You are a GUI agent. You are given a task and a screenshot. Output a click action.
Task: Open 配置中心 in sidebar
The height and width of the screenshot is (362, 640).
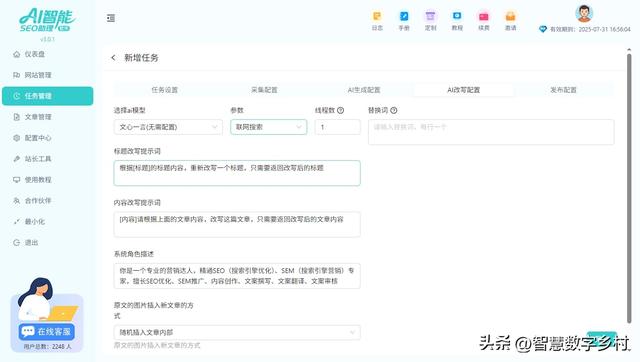(x=47, y=138)
